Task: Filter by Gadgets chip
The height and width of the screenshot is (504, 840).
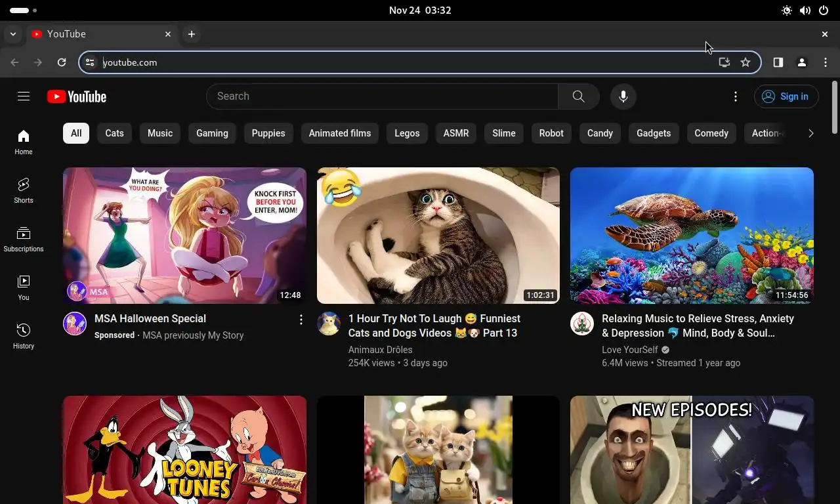Action: (654, 133)
